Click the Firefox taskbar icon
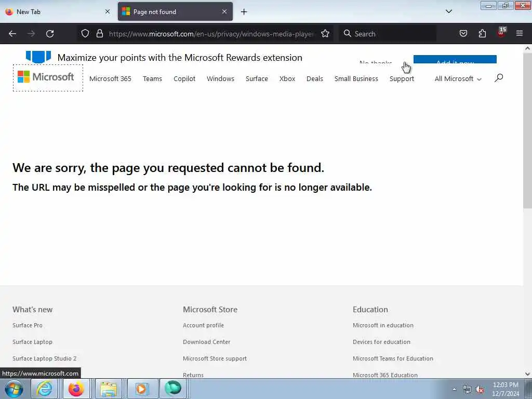The image size is (532, 399). pos(76,389)
